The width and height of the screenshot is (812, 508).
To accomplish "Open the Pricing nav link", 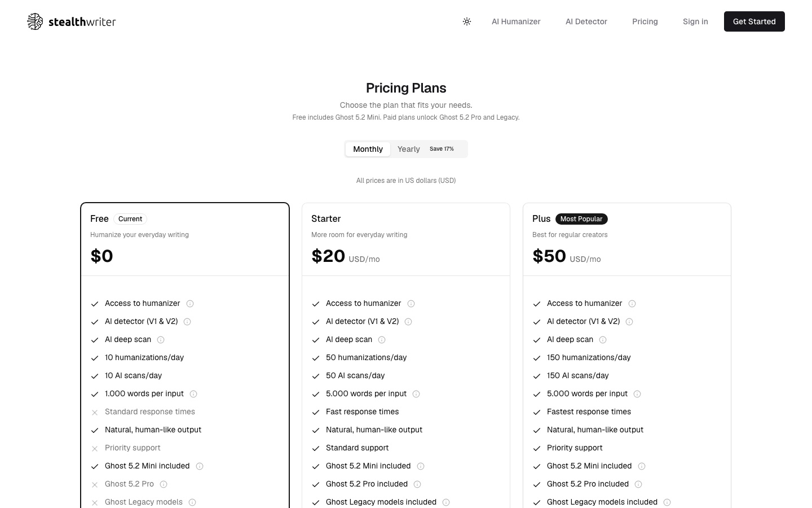I will coord(645,21).
